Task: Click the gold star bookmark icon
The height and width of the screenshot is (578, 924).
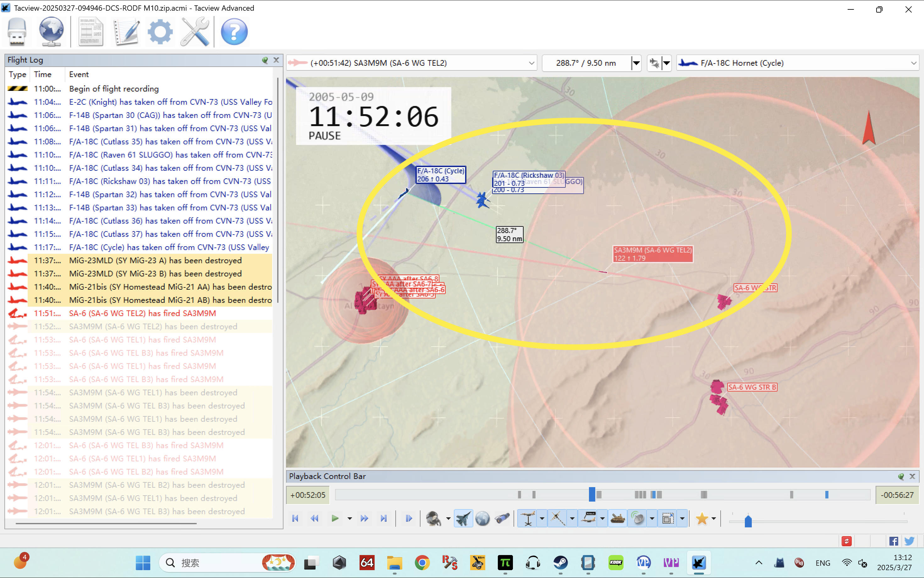Action: pyautogui.click(x=702, y=518)
